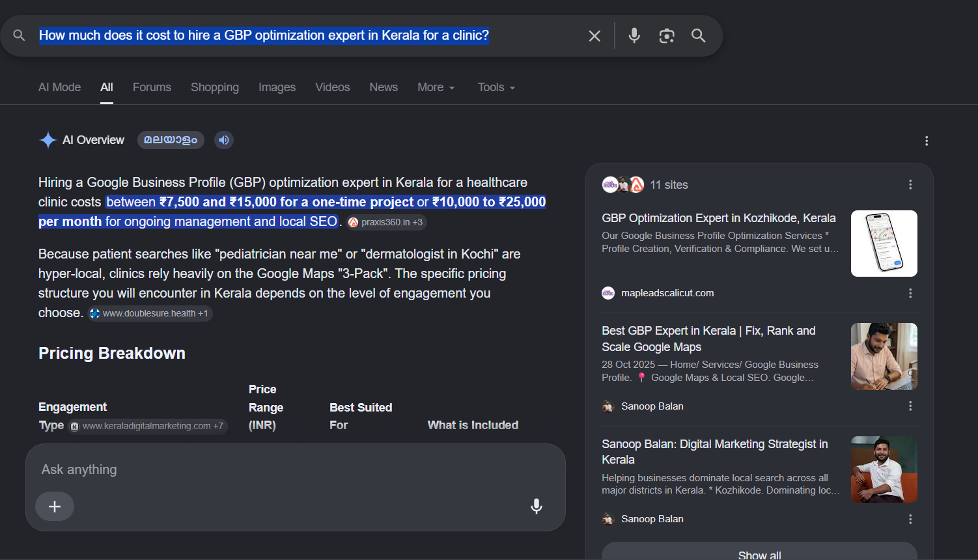The height and width of the screenshot is (560, 978).
Task: Expand the More dropdown
Action: click(x=436, y=87)
